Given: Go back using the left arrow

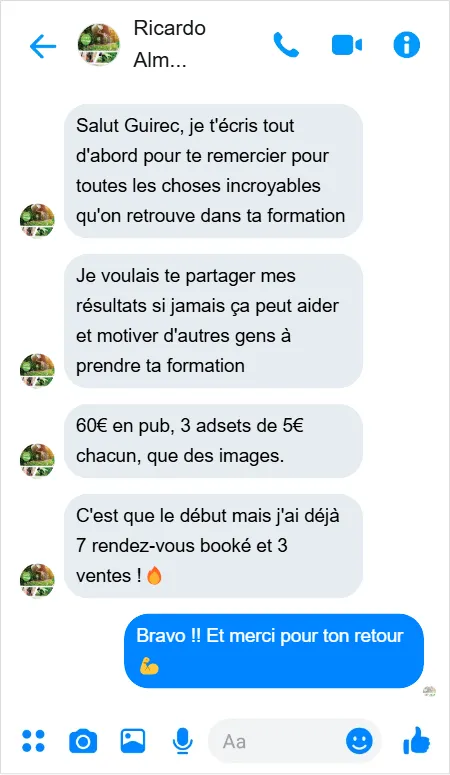Looking at the screenshot, I should (43, 46).
